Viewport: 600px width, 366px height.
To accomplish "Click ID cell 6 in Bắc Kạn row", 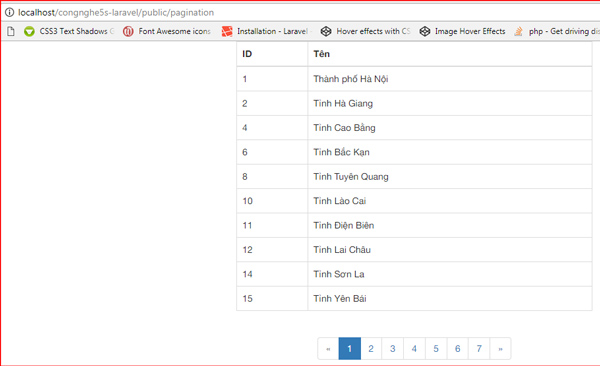I will (x=272, y=152).
